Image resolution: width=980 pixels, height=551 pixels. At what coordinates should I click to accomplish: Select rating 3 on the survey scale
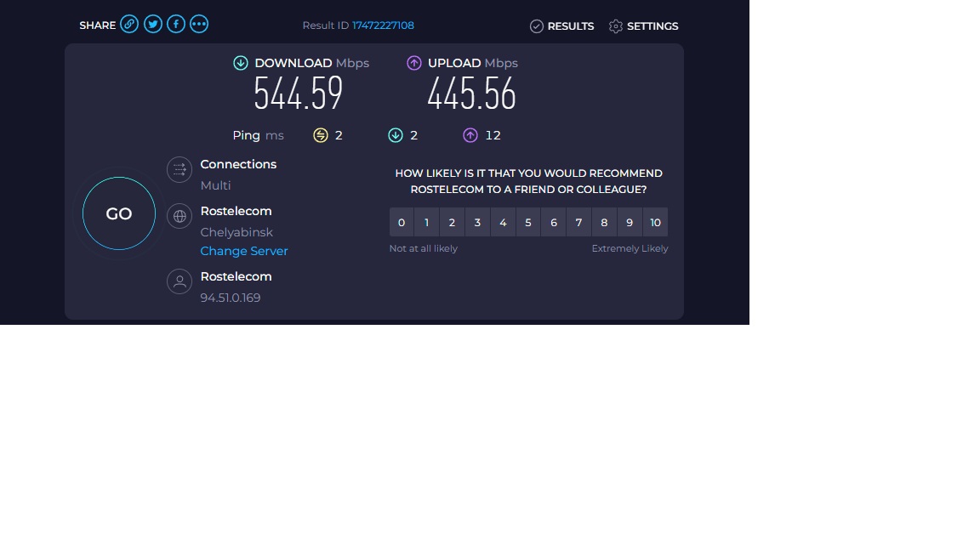(x=477, y=223)
